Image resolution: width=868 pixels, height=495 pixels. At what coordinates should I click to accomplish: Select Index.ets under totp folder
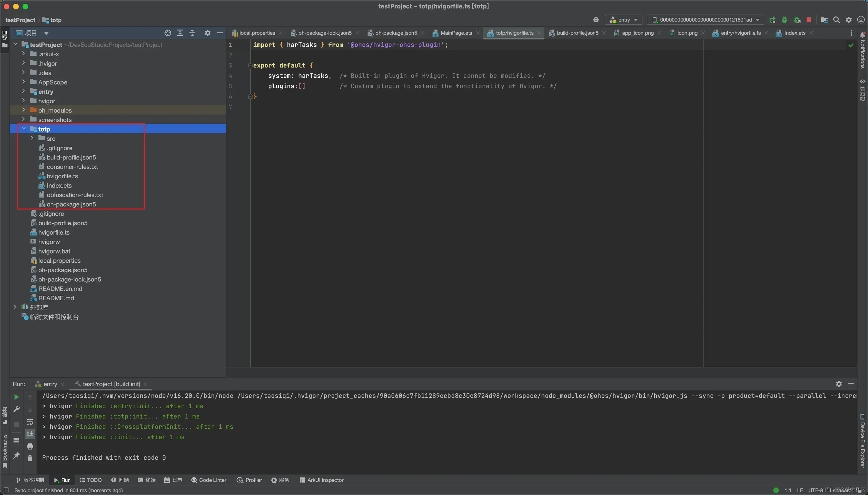[59, 185]
